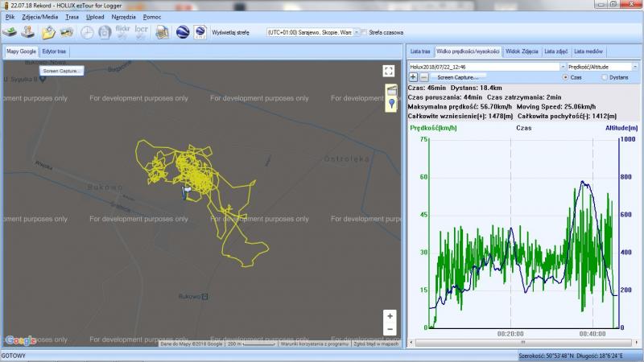Viewport: 644px width, 362px height.
Task: Click the chart plus button
Action: pos(414,77)
